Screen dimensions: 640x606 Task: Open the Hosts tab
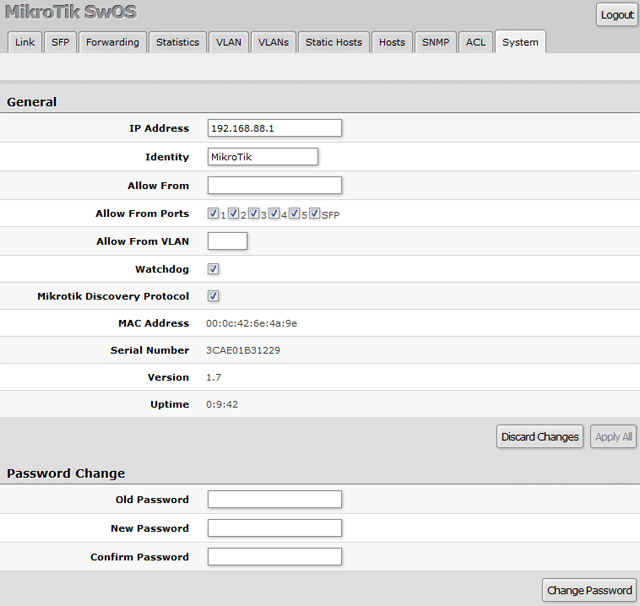[x=392, y=42]
